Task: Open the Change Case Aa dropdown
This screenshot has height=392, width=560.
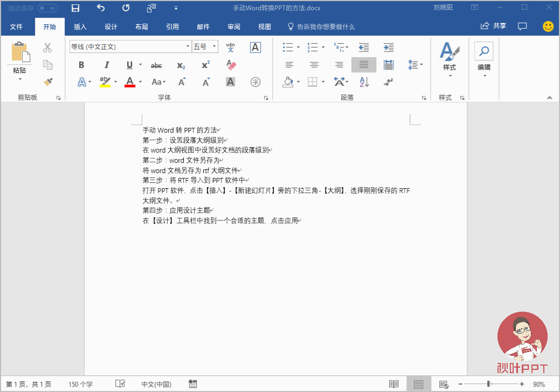Action: click(158, 82)
